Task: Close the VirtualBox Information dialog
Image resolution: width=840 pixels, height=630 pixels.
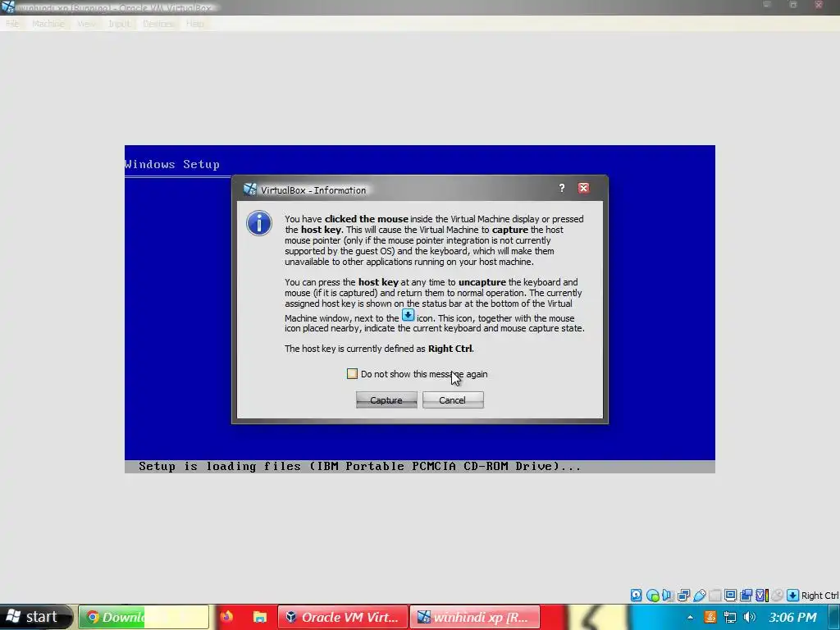Action: pos(583,188)
